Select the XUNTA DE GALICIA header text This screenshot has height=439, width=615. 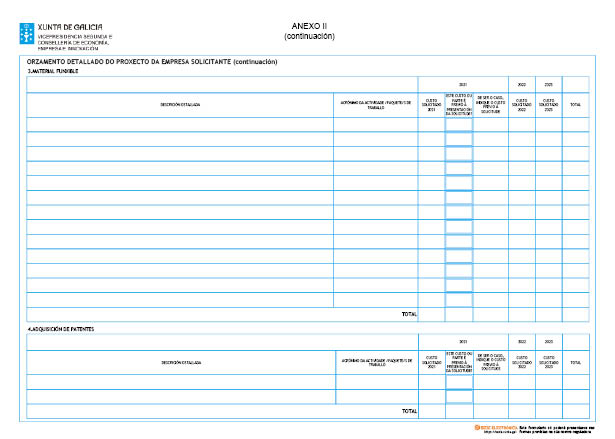[70, 27]
